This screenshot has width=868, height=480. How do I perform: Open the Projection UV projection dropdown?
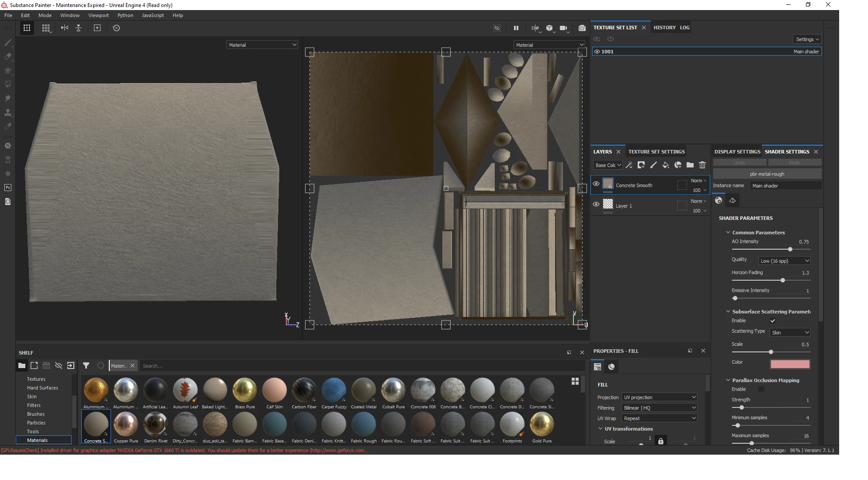659,397
